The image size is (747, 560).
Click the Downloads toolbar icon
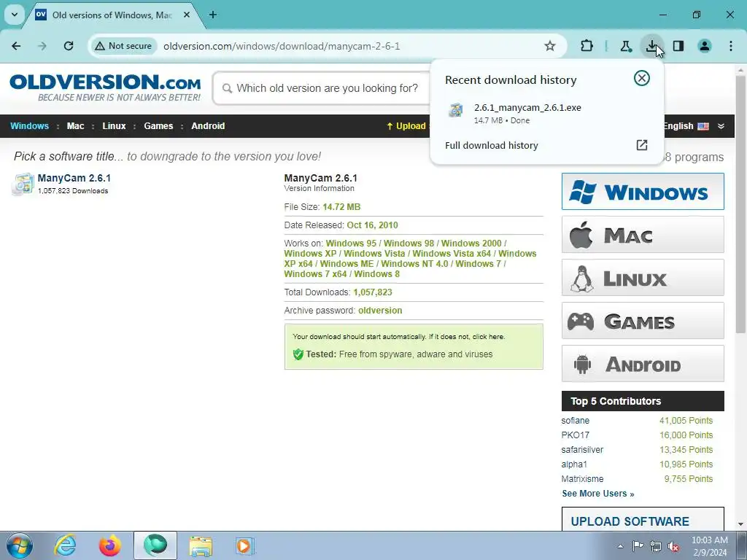(651, 46)
